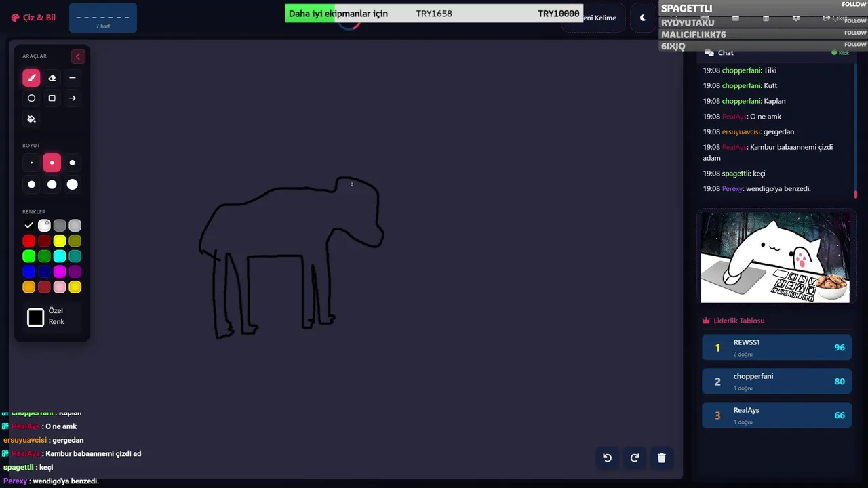Click Perexy's wendigo message in Chat panel
The width and height of the screenshot is (868, 488).
[757, 189]
